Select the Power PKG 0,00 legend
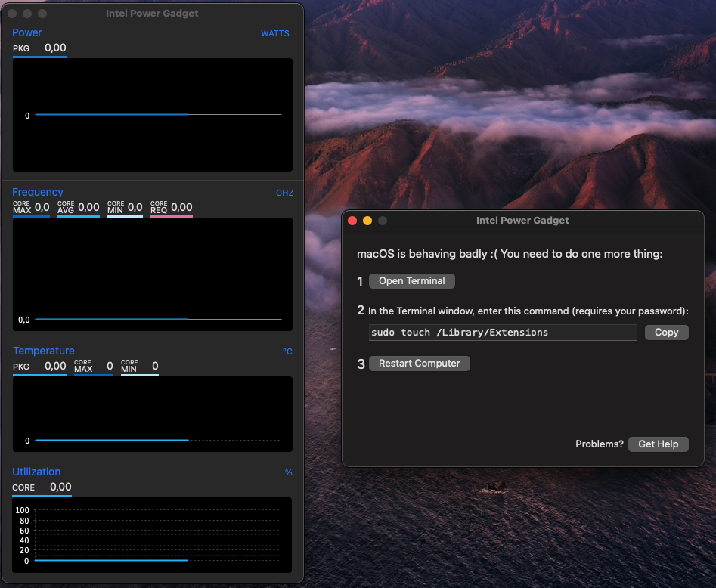 pos(40,49)
